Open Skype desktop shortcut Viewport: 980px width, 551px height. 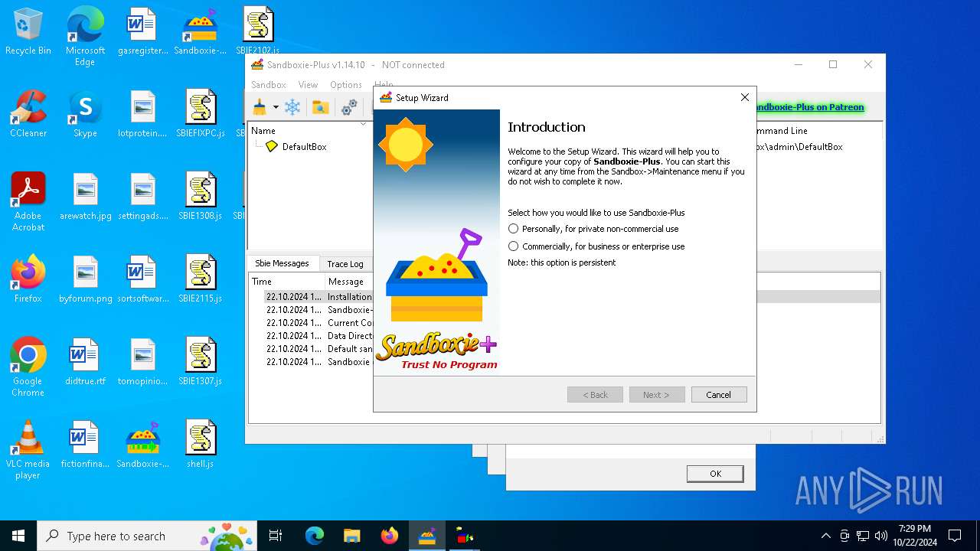85,115
